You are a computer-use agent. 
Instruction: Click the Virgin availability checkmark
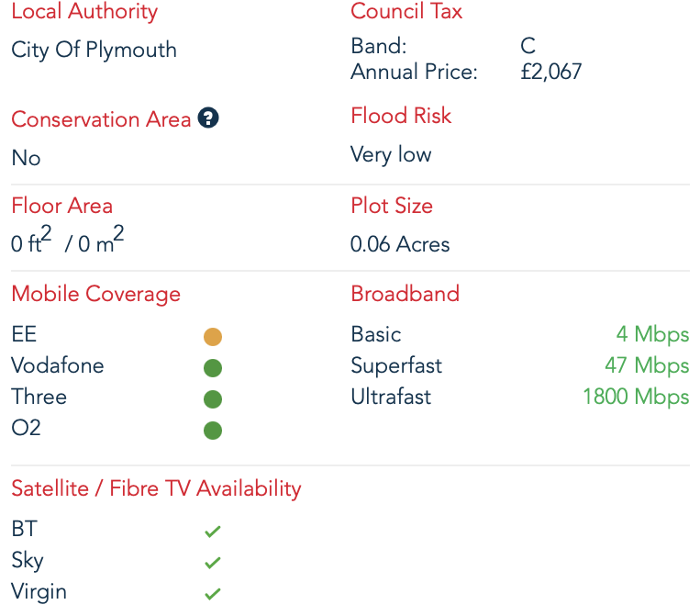[213, 593]
